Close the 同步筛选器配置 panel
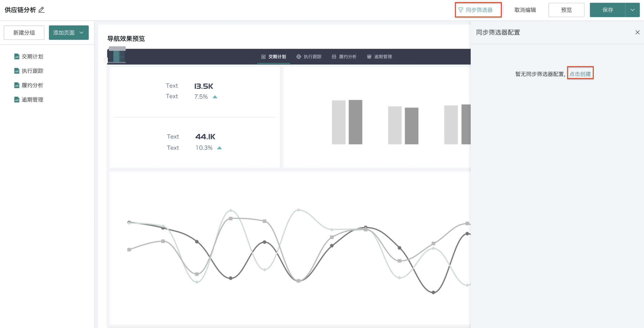Screen dimensions: 644x328 637,32
